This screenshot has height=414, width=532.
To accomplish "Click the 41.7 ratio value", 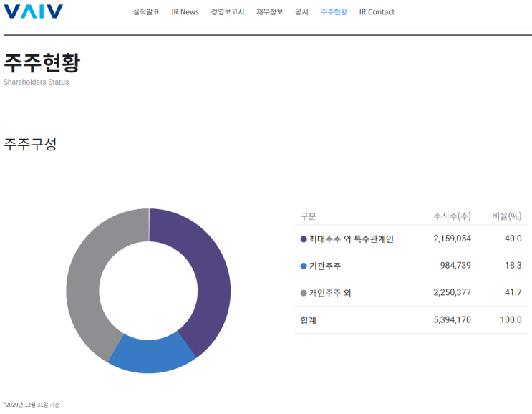I will (513, 292).
